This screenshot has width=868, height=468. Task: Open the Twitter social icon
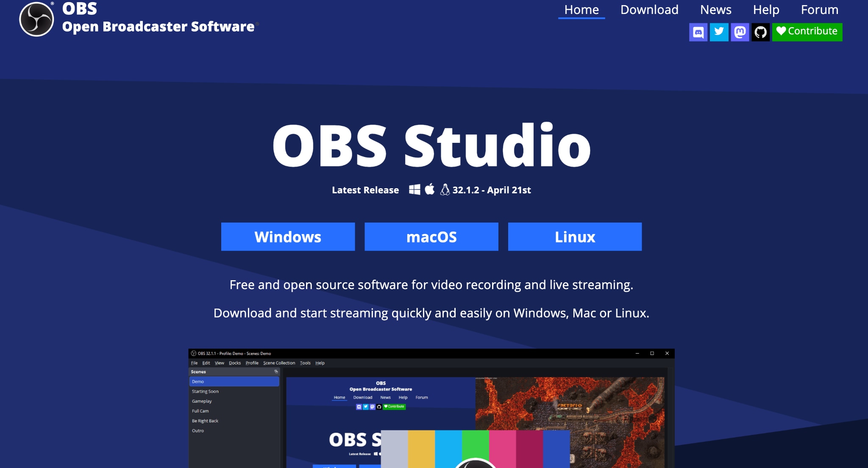pos(719,32)
